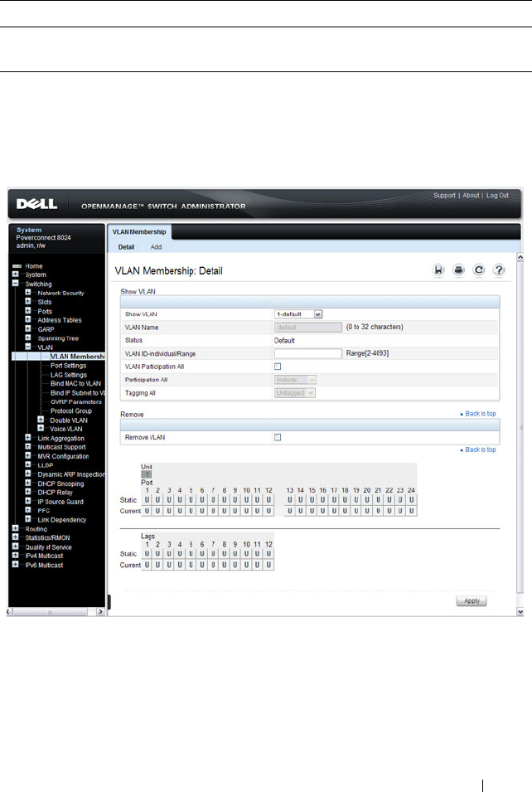
Task: Open the Tagging All dropdown
Action: click(x=295, y=393)
